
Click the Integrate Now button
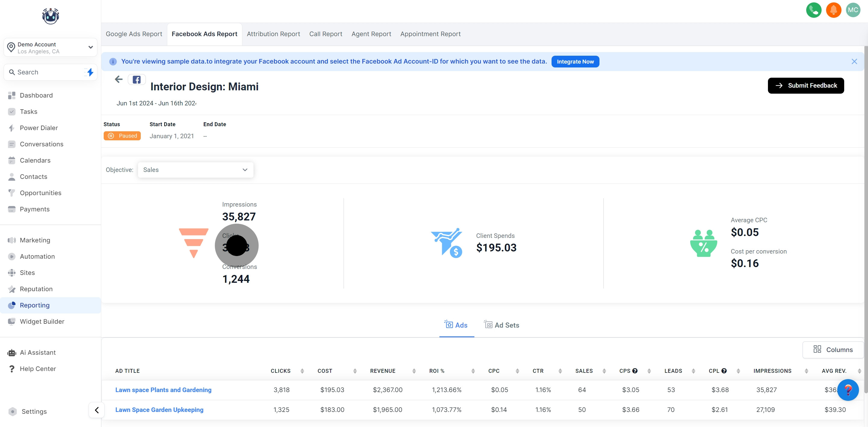coord(575,62)
